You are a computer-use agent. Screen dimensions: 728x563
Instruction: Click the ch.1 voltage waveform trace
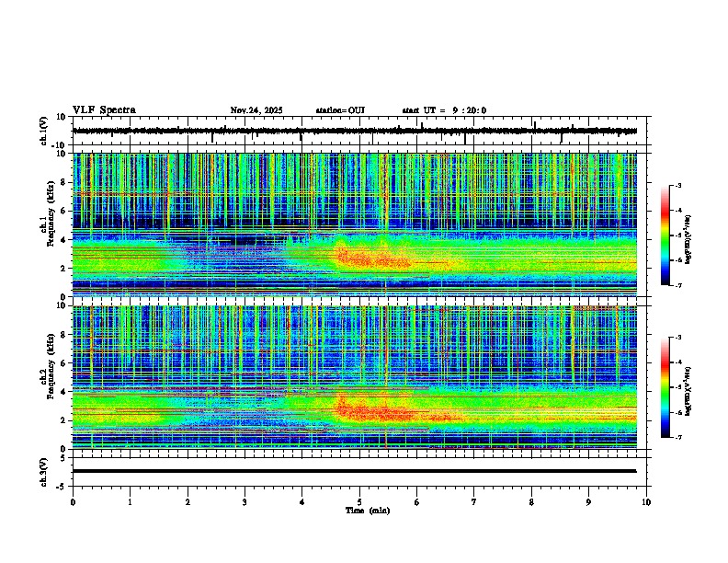354,131
